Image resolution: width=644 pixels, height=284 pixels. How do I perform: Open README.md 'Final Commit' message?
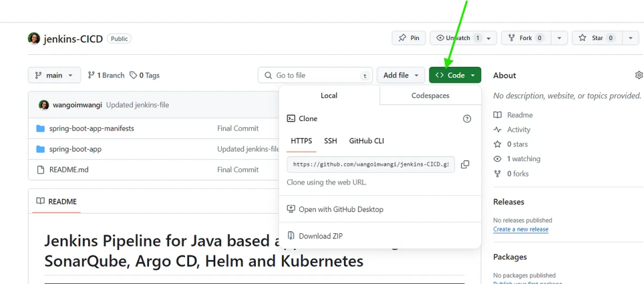[x=238, y=169]
